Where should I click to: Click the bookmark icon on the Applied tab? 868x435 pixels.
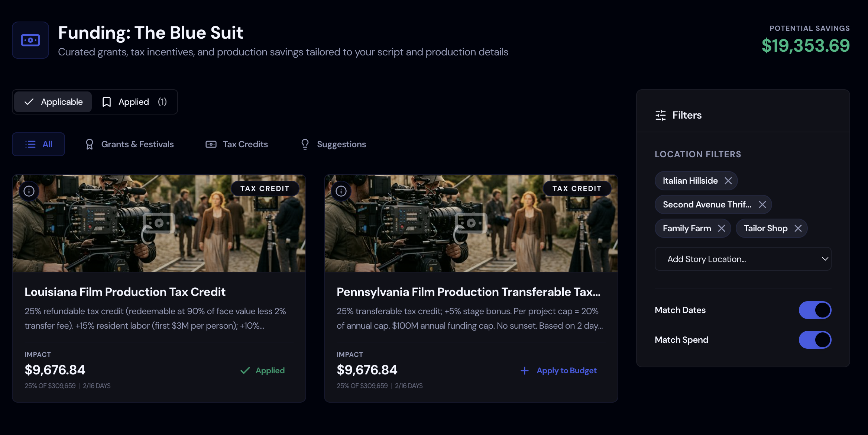pyautogui.click(x=107, y=101)
